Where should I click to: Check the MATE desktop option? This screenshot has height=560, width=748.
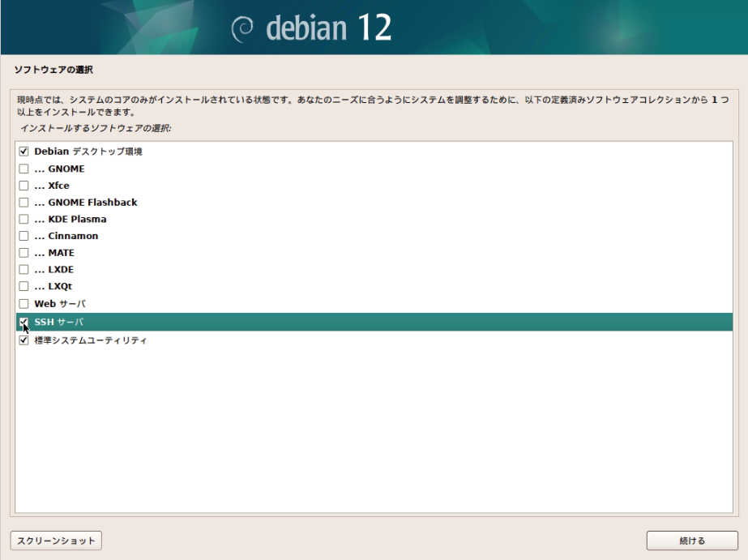click(24, 253)
